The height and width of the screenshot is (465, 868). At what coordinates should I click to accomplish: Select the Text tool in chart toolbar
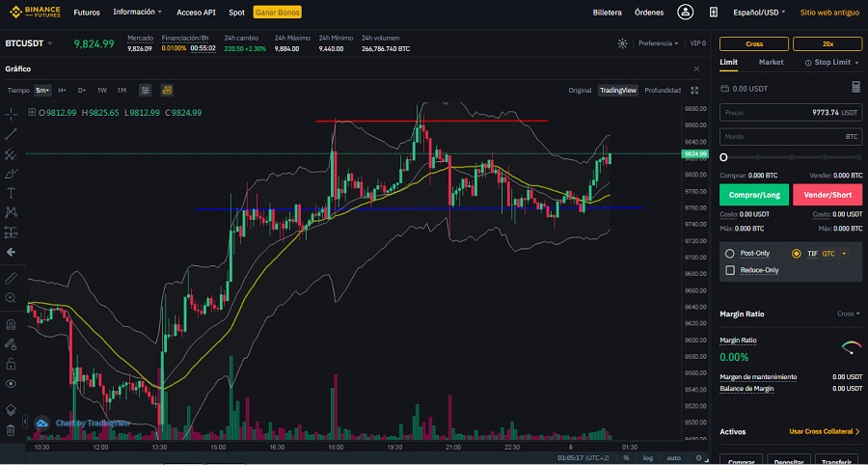[x=11, y=193]
